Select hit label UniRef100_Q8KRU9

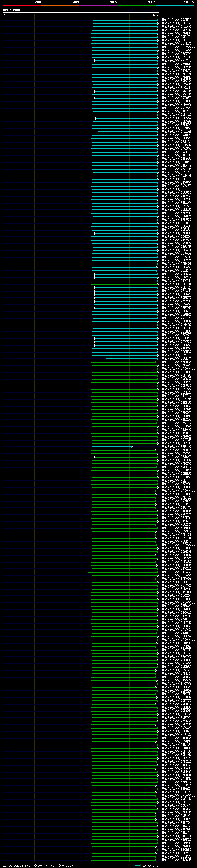coord(177,643)
